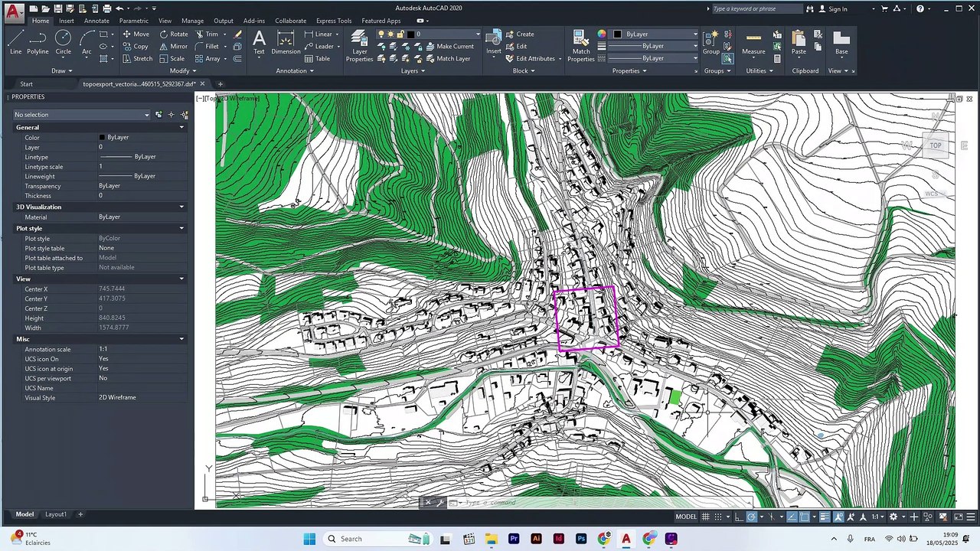Select the Circle tool
Screen dimensions: 980x551
(63, 43)
